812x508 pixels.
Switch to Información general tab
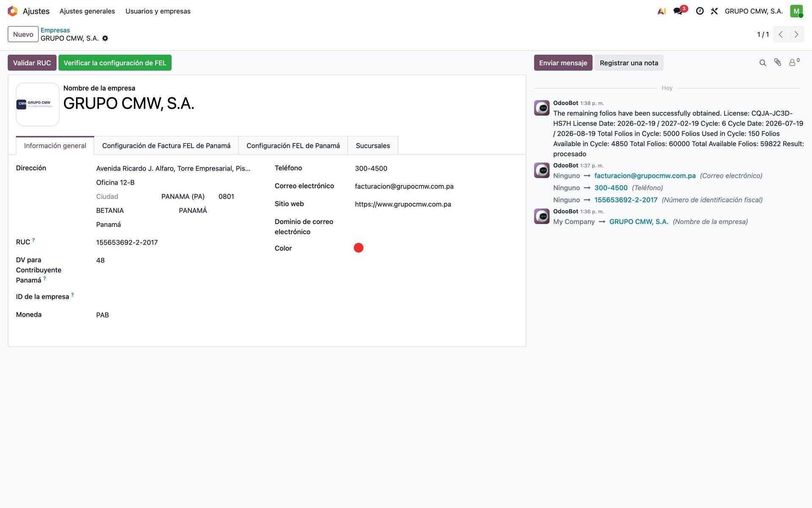[55, 146]
